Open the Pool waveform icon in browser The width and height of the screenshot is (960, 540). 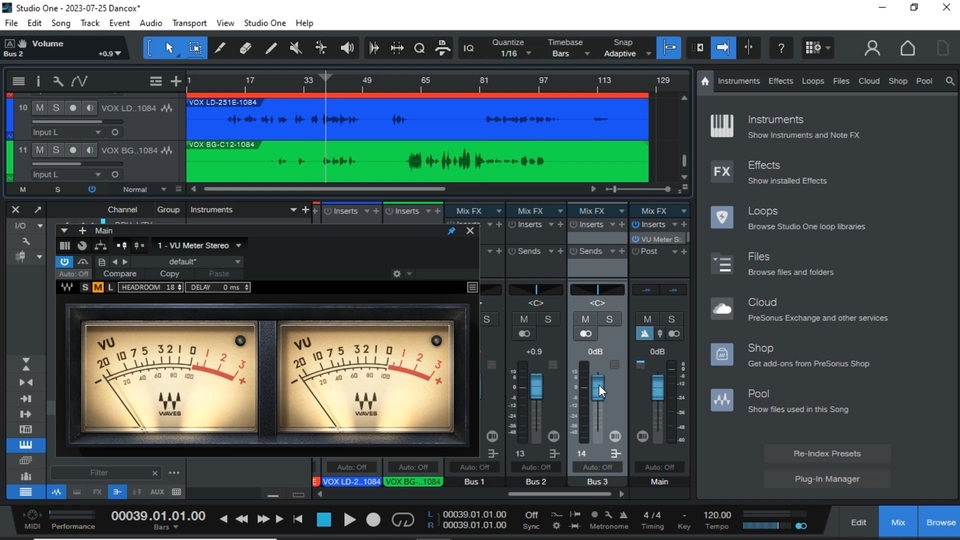722,400
